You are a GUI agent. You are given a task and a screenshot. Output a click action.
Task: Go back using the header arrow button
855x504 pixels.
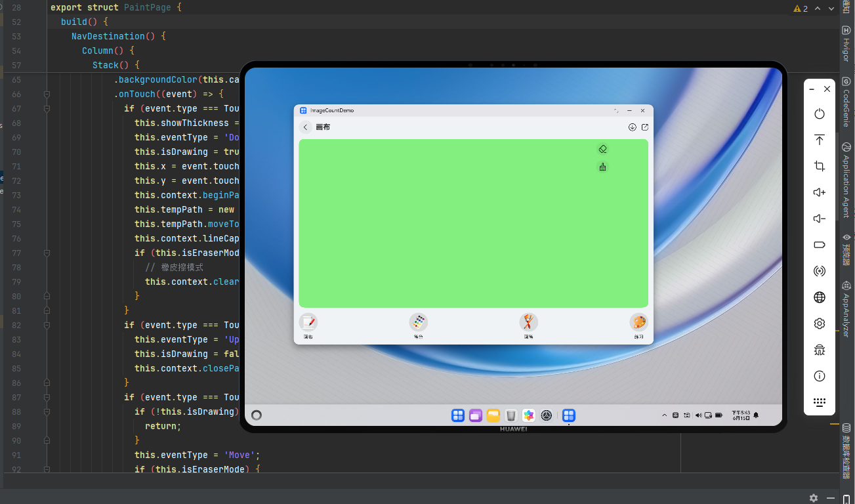pos(306,127)
